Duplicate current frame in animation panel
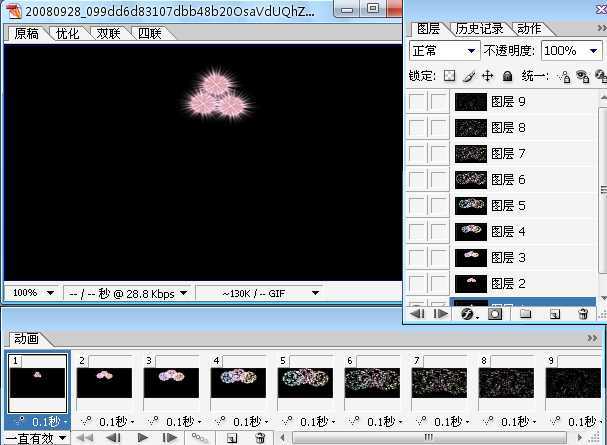607x445 pixels. pos(232,438)
